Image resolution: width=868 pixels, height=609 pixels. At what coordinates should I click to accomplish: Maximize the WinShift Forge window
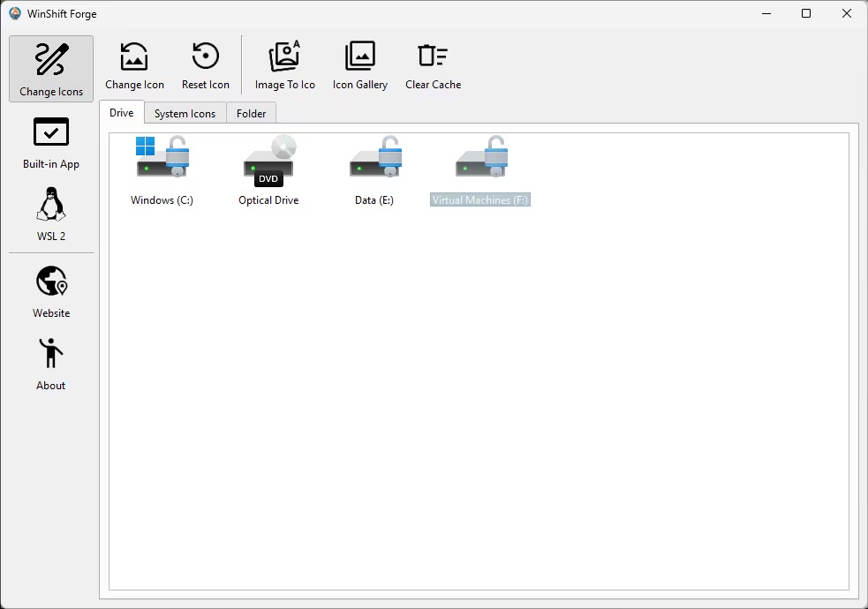[806, 13]
